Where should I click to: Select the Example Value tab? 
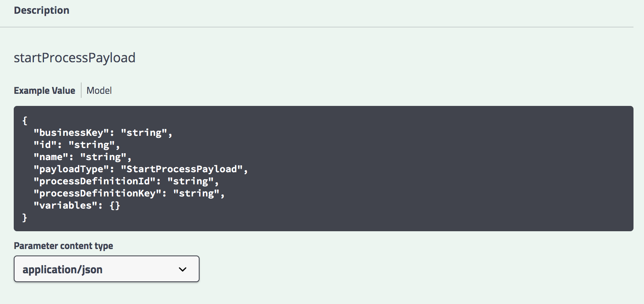click(x=44, y=90)
